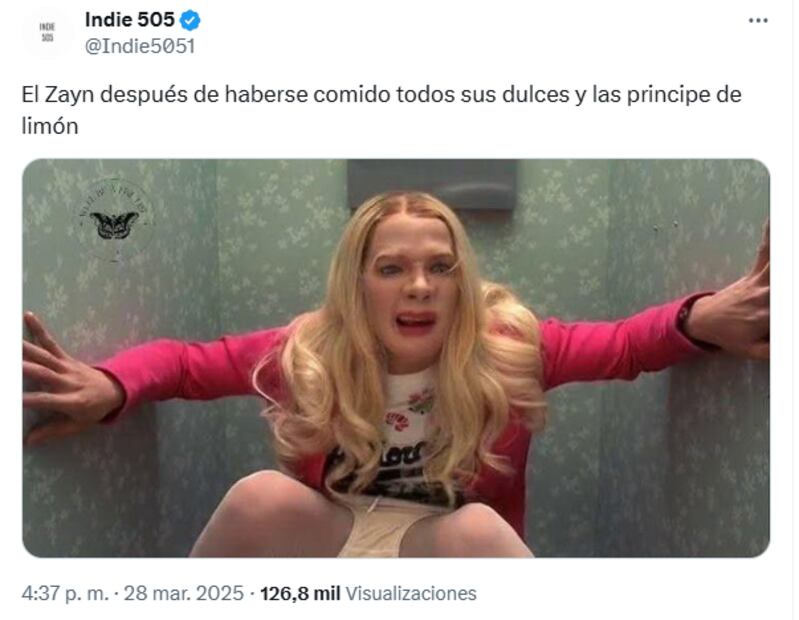Visit the @Indie5051 handle link
799x620 pixels.
(140, 46)
